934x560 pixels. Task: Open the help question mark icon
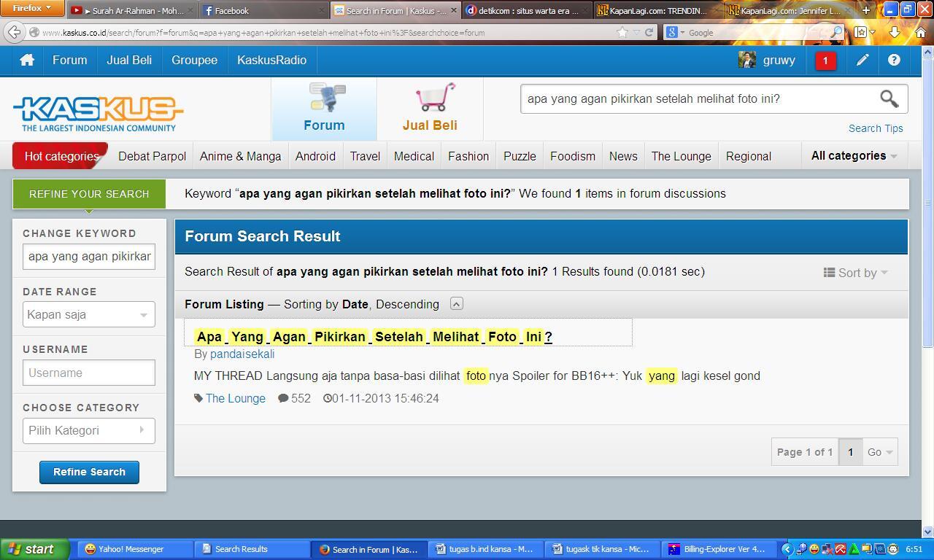pos(894,61)
